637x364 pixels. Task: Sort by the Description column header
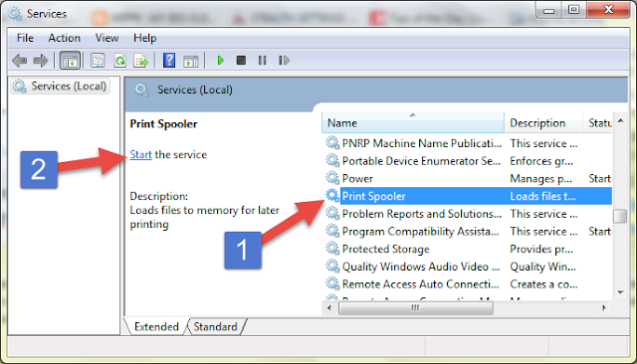(x=543, y=123)
